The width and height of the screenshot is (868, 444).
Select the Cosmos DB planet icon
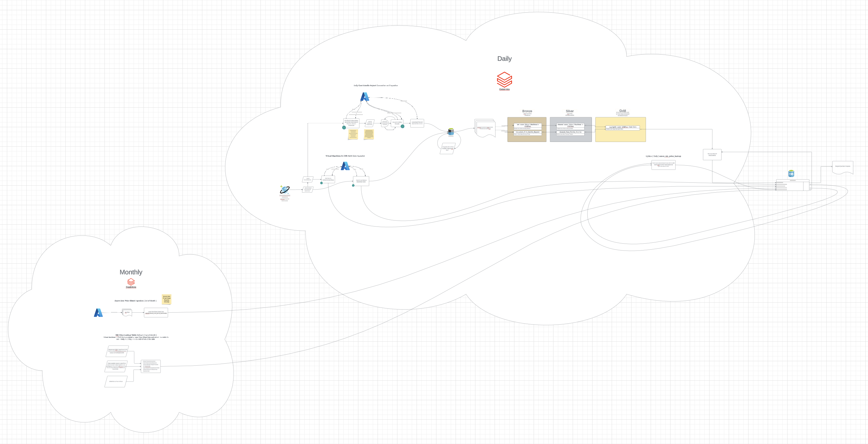285,190
